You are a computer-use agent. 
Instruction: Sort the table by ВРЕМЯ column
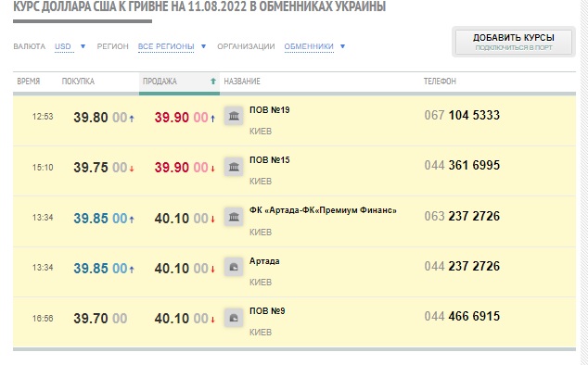[29, 82]
